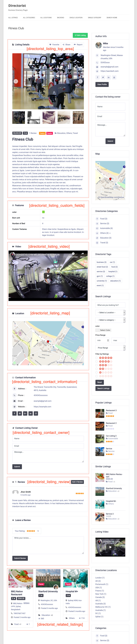The width and height of the screenshot is (137, 644).
Task: Open the SINGLE LOCATION menu item
Action: pos(76,18)
